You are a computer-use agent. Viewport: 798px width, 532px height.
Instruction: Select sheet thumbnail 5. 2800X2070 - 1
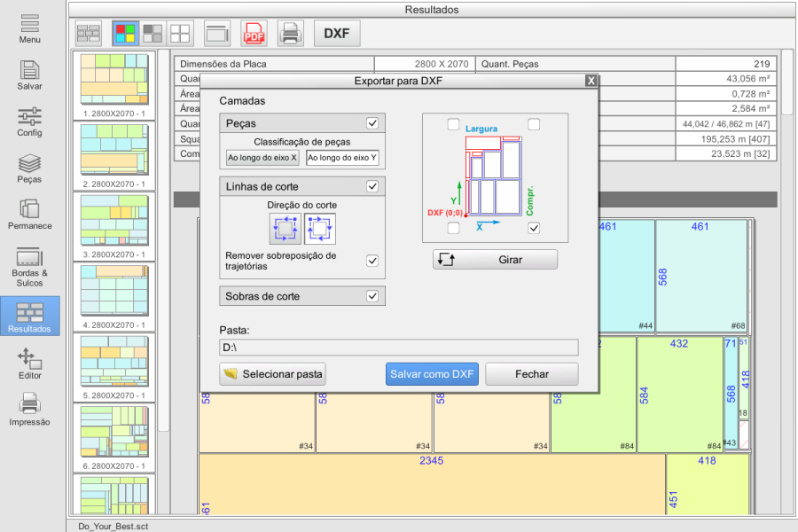[114, 367]
